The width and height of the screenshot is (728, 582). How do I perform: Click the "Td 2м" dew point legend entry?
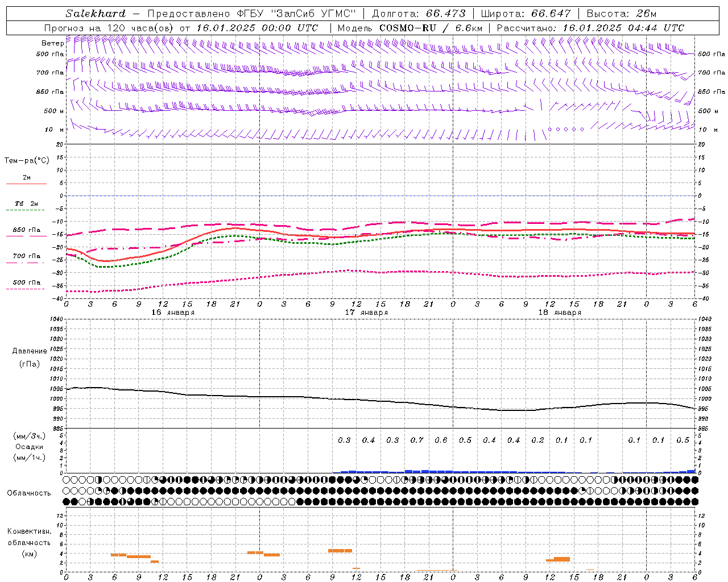point(27,203)
